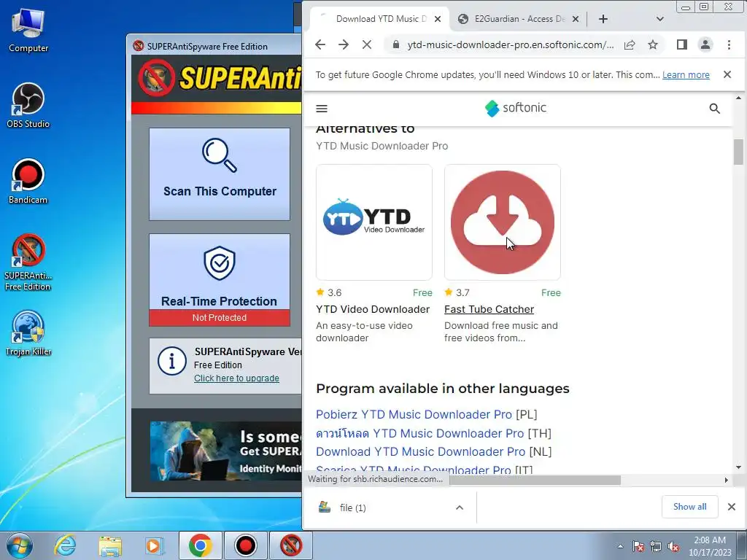This screenshot has width=747, height=560.
Task: Click the identity monitoring ad banner
Action: [226, 451]
